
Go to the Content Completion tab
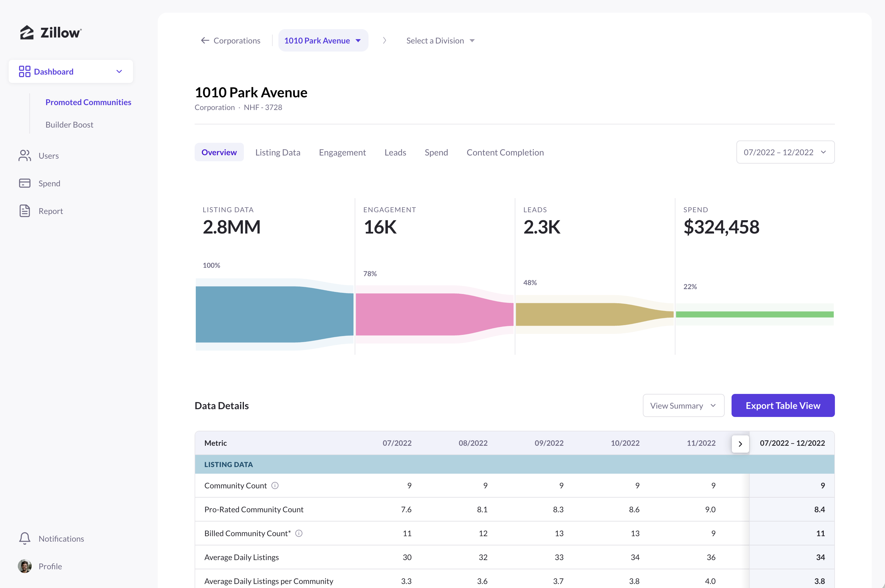point(505,152)
